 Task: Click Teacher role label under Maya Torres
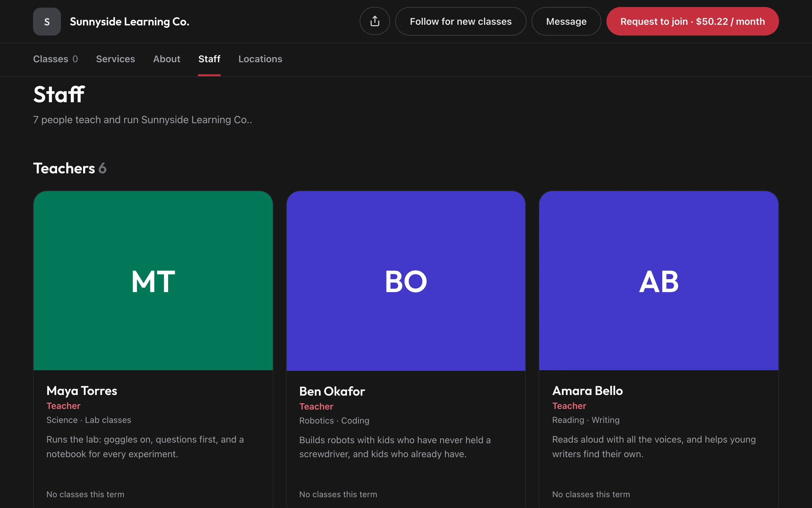63,406
